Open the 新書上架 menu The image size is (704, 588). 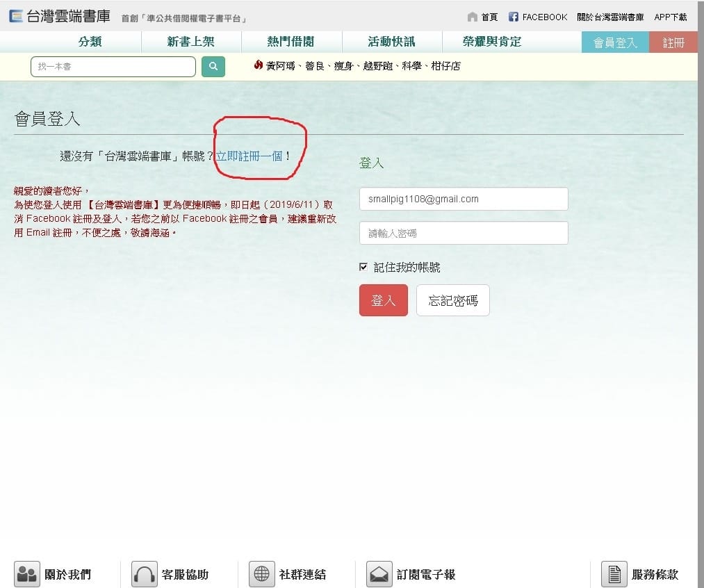(190, 42)
